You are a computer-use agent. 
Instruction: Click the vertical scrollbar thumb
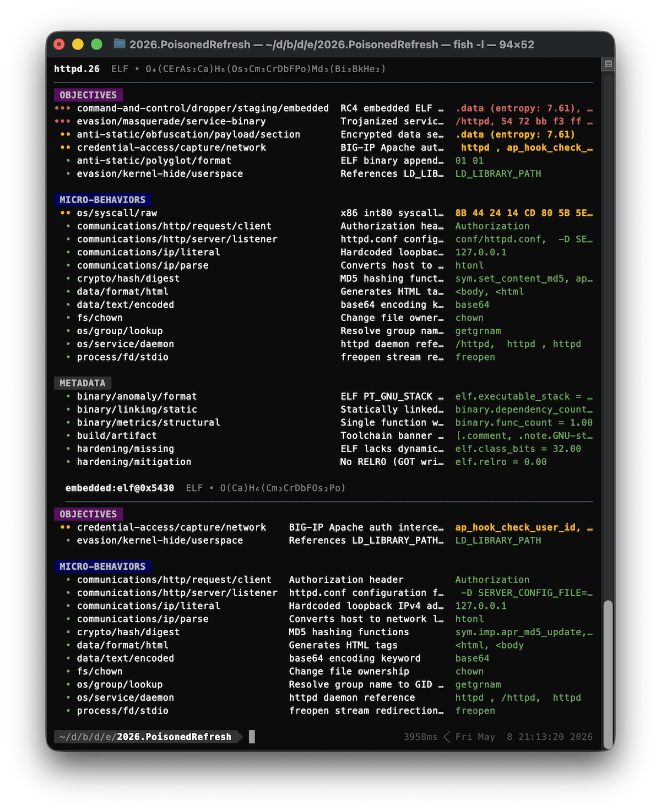[x=608, y=674]
